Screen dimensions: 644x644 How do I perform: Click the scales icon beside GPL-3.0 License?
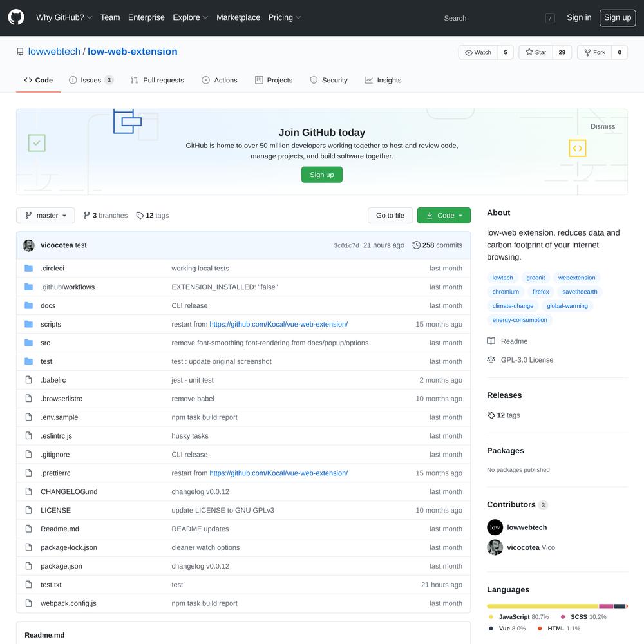click(491, 360)
